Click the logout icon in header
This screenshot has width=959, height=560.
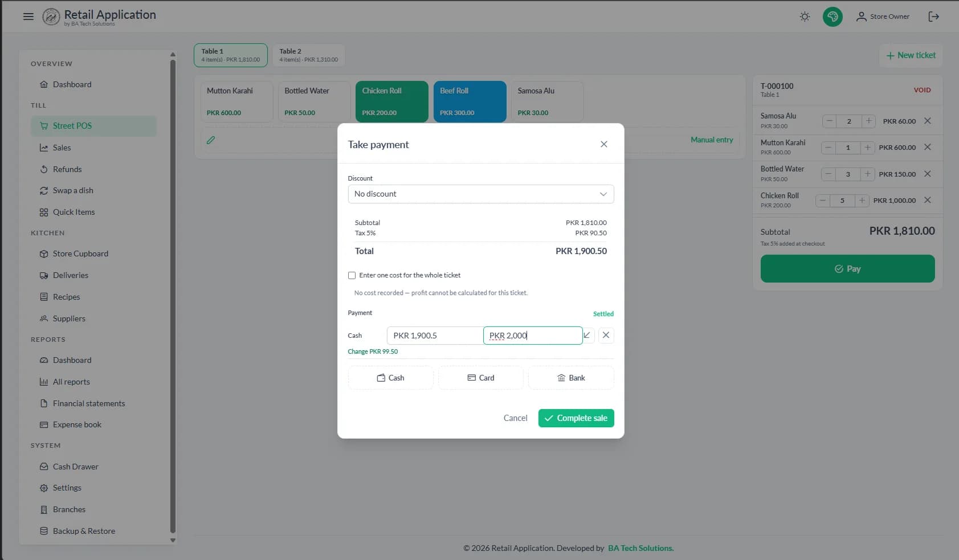tap(933, 17)
